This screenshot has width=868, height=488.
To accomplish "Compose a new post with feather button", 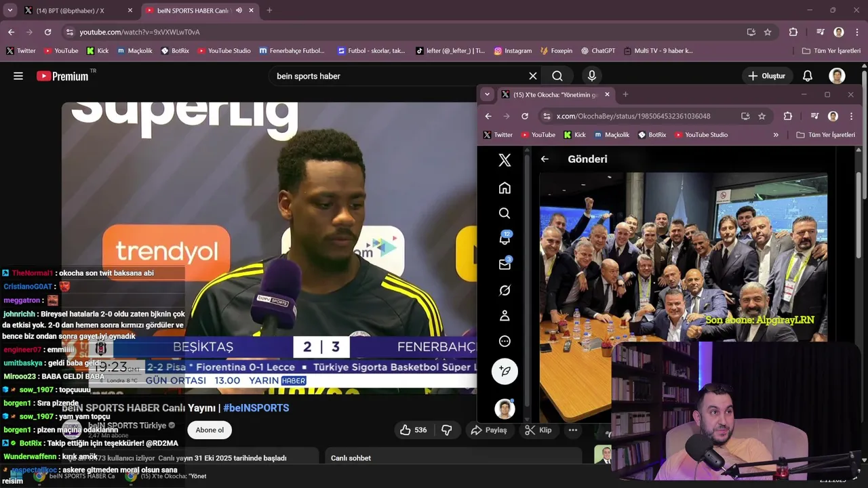I will tap(505, 371).
